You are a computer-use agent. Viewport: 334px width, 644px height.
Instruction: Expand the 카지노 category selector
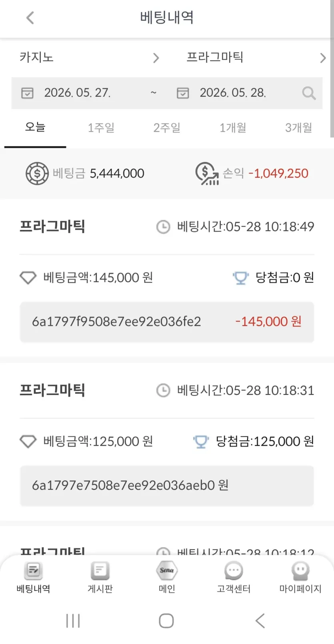89,58
